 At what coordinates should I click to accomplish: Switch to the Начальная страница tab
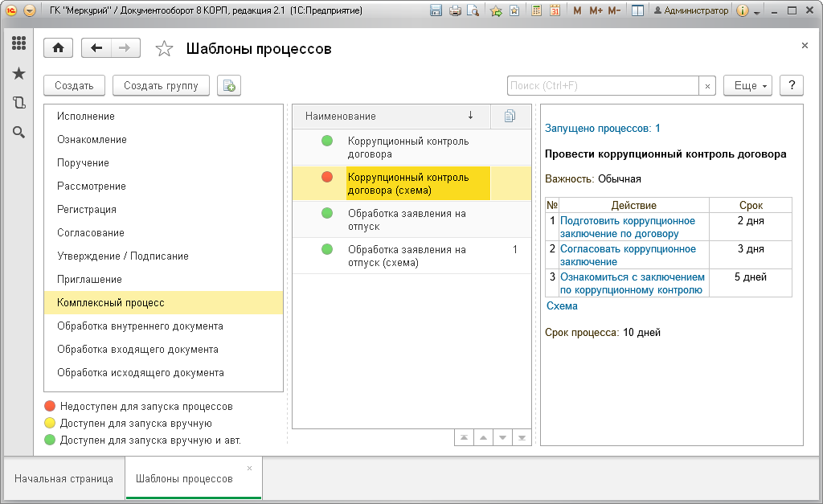(64, 479)
